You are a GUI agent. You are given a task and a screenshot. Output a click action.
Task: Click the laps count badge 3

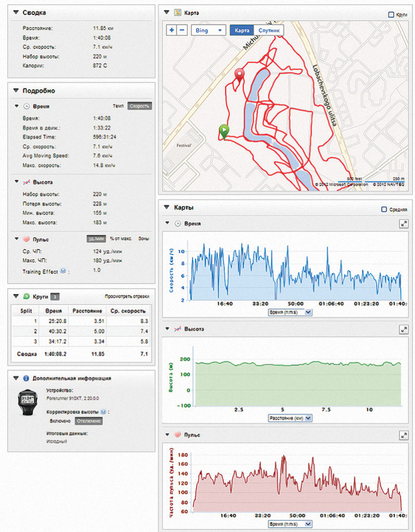click(55, 297)
